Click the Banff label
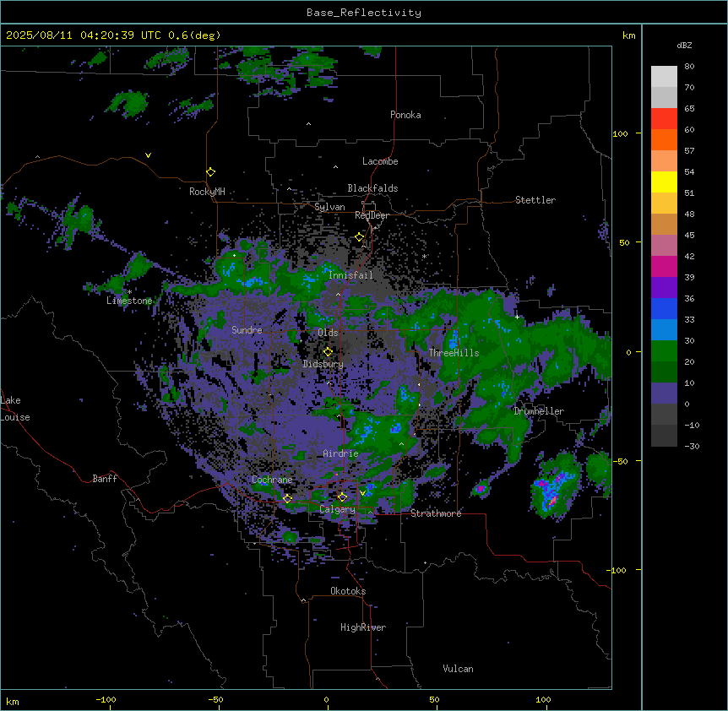Image resolution: width=728 pixels, height=711 pixels. [x=105, y=479]
